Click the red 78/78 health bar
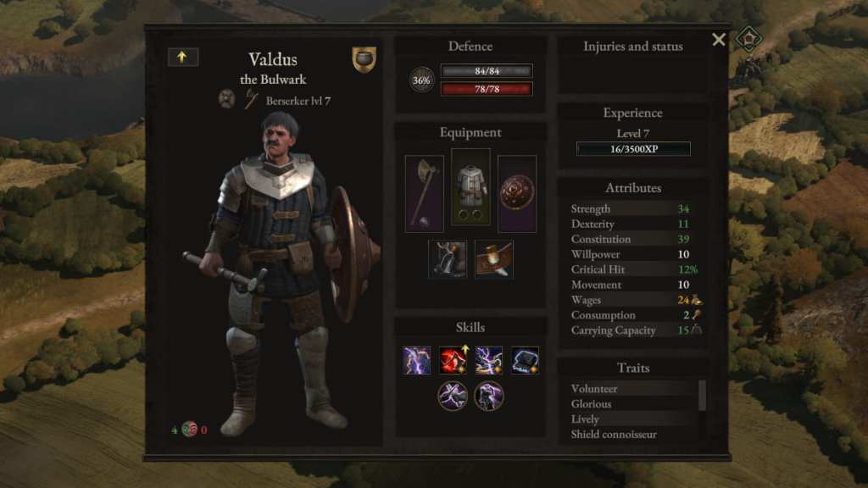Viewport: 868px width, 488px height. [487, 89]
